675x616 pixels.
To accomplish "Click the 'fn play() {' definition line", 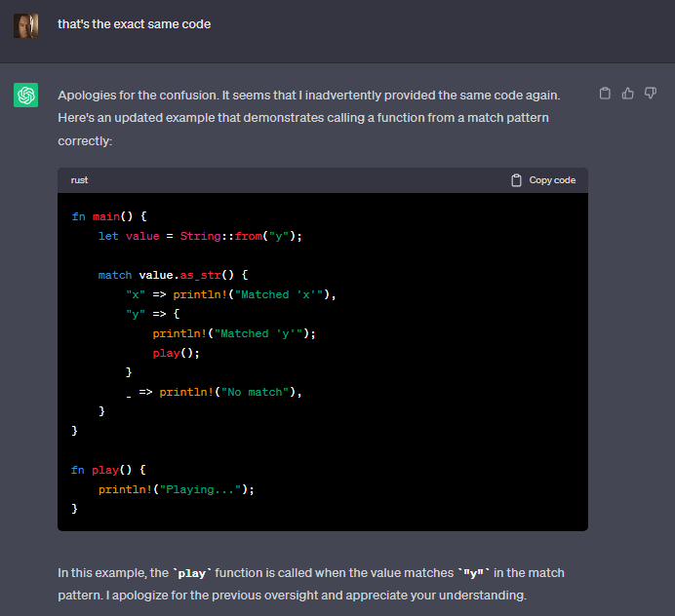I will pyautogui.click(x=108, y=470).
